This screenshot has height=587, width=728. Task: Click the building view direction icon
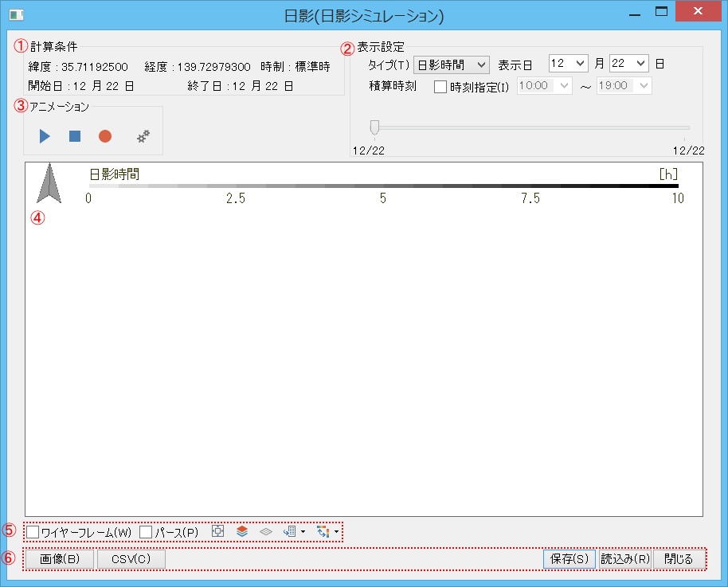tap(290, 531)
